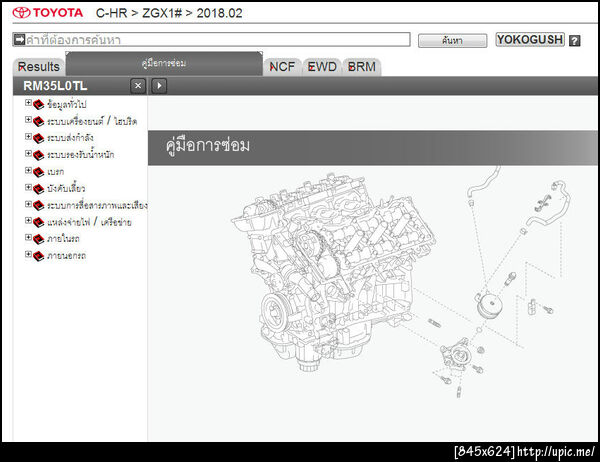
Task: Open the NCF tab
Action: pyautogui.click(x=282, y=67)
